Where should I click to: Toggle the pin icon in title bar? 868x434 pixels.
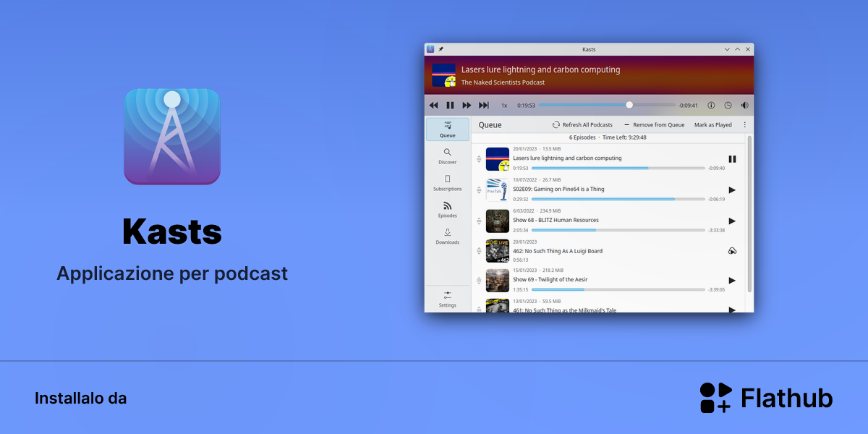pyautogui.click(x=441, y=49)
